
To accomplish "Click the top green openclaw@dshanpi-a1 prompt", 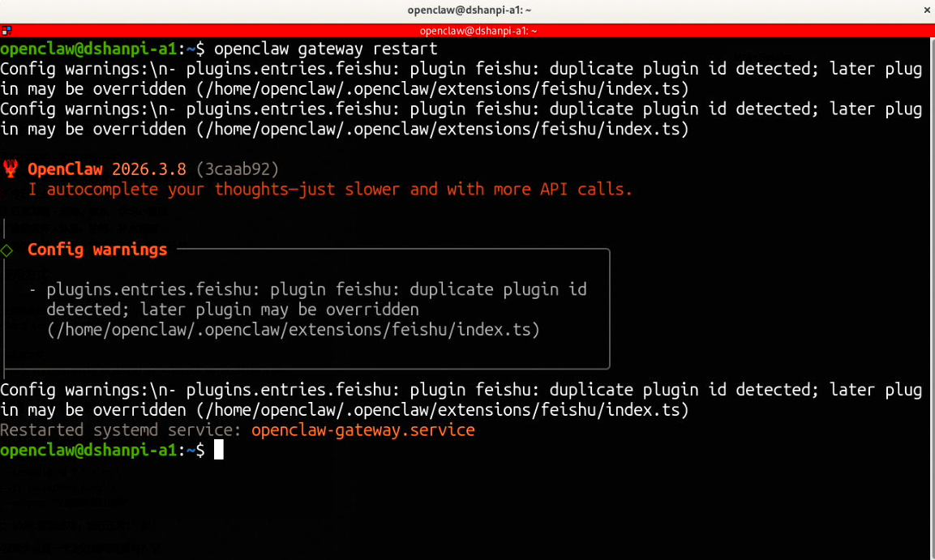I will pyautogui.click(x=88, y=49).
